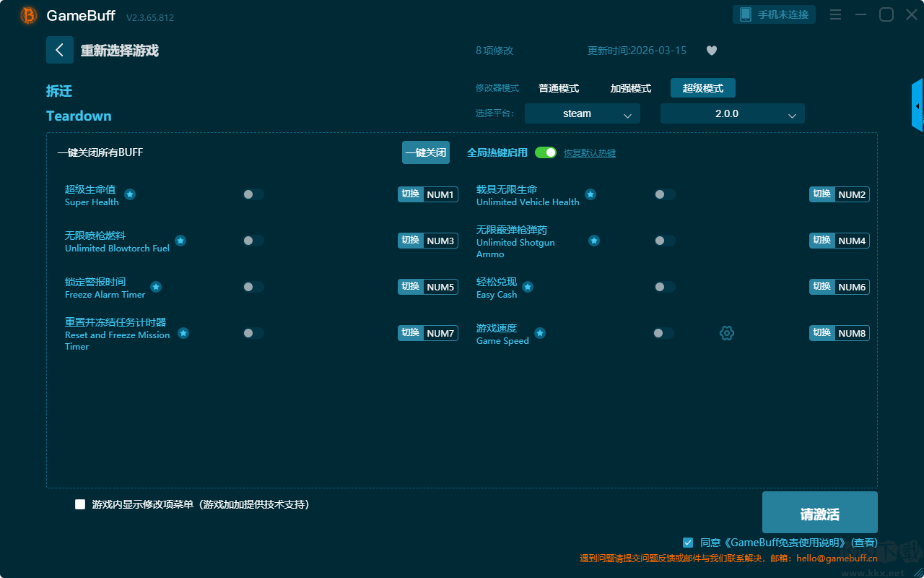Turn on Easy Cash switch

665,287
